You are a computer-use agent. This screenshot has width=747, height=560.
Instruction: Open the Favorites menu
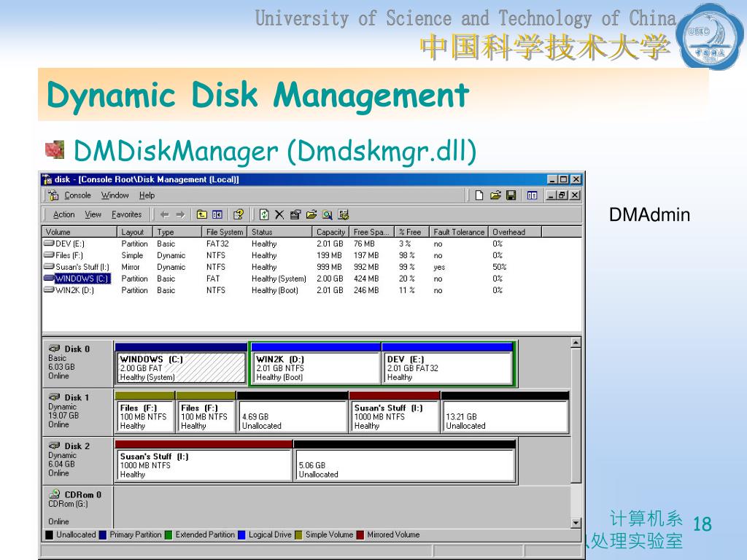(x=127, y=215)
